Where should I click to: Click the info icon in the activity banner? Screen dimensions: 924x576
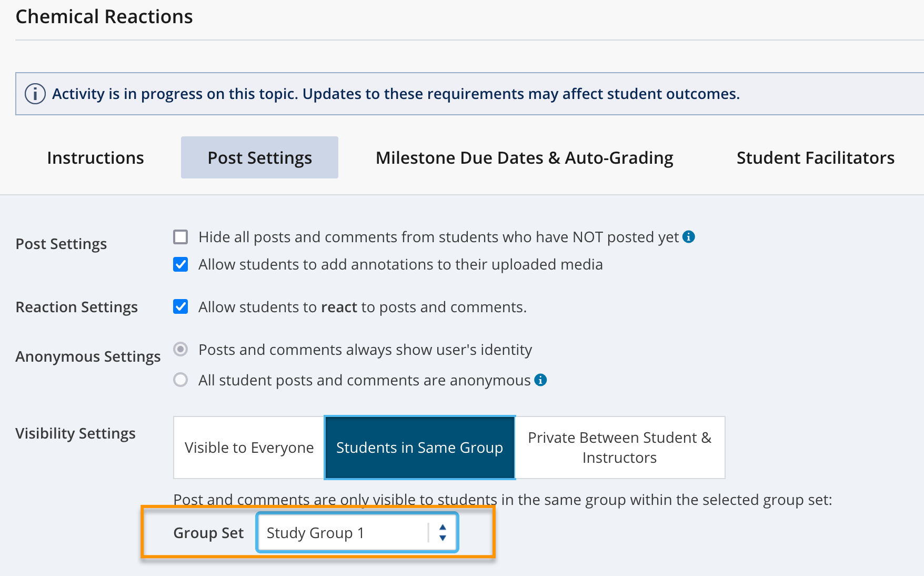click(x=35, y=94)
